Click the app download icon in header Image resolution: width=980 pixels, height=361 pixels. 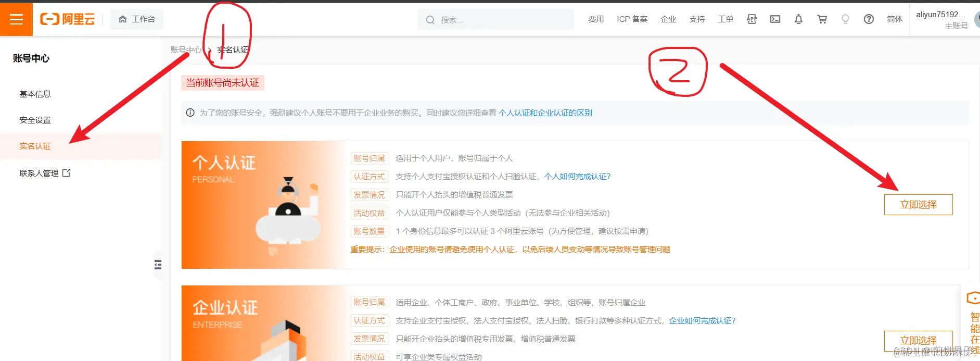[x=752, y=19]
